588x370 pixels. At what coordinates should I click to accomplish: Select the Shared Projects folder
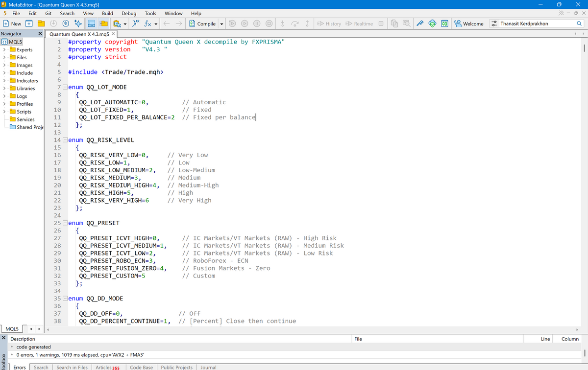click(26, 127)
